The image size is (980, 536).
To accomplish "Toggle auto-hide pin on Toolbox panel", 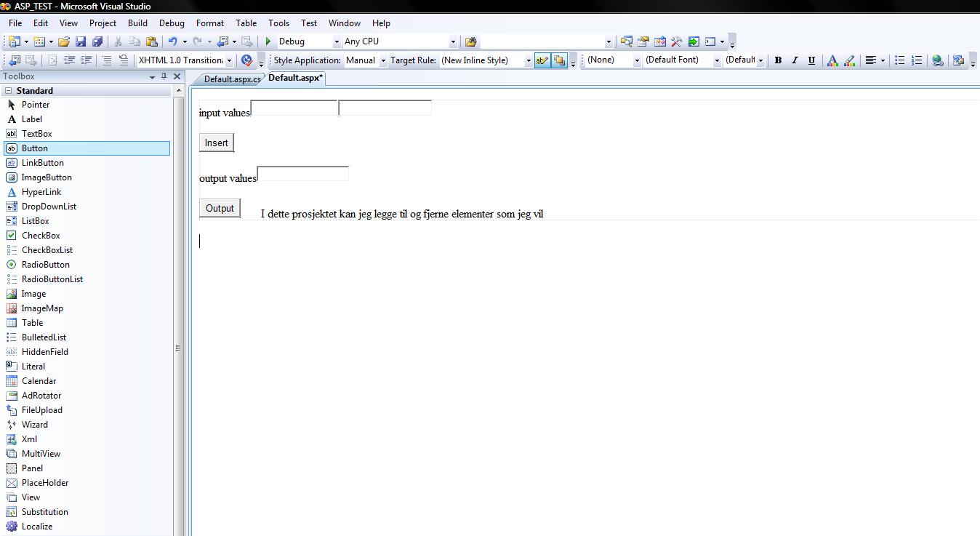I will tap(164, 76).
